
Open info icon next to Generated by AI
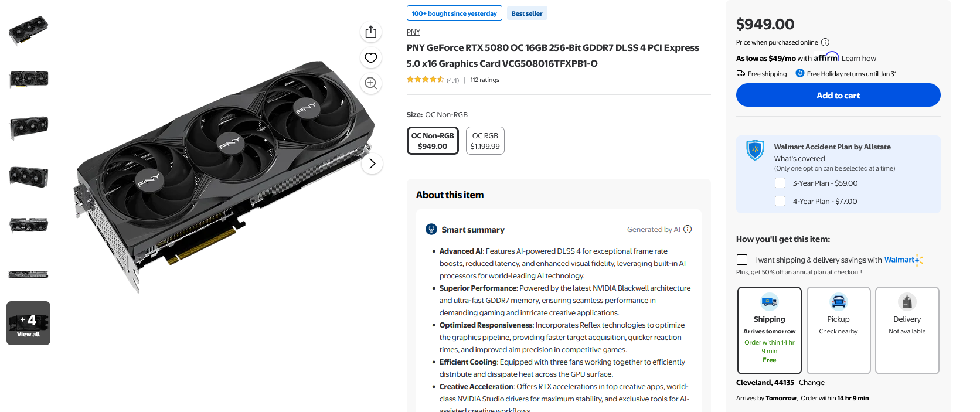688,229
